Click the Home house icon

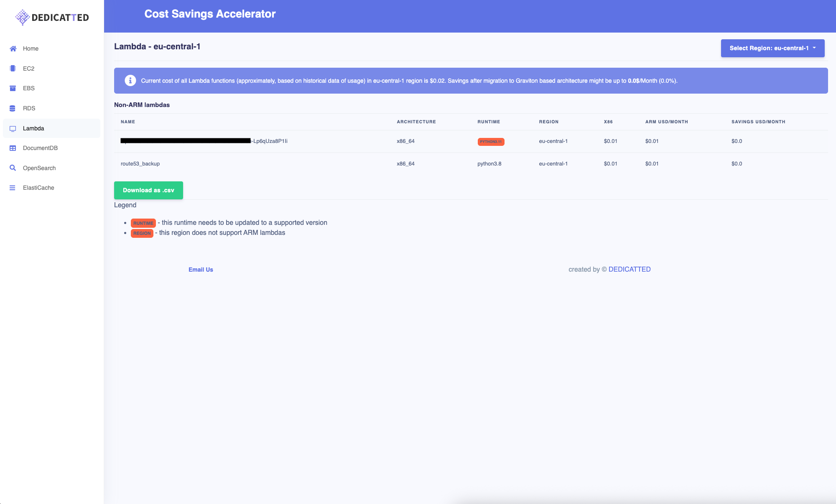(x=13, y=48)
